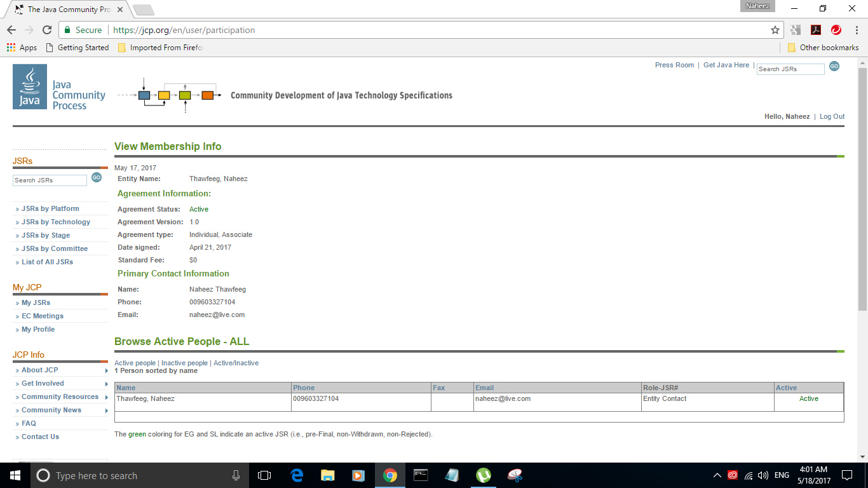
Task: Click the bookmark star in the address bar
Action: 774,30
